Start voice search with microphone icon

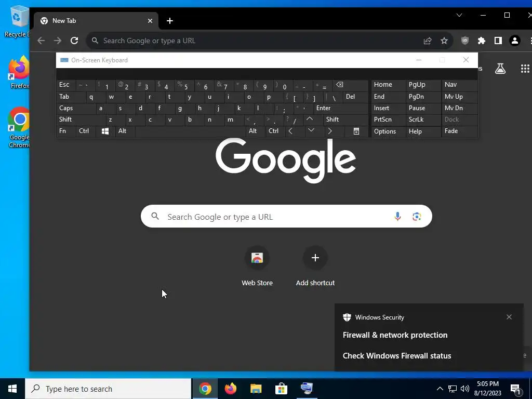397,217
